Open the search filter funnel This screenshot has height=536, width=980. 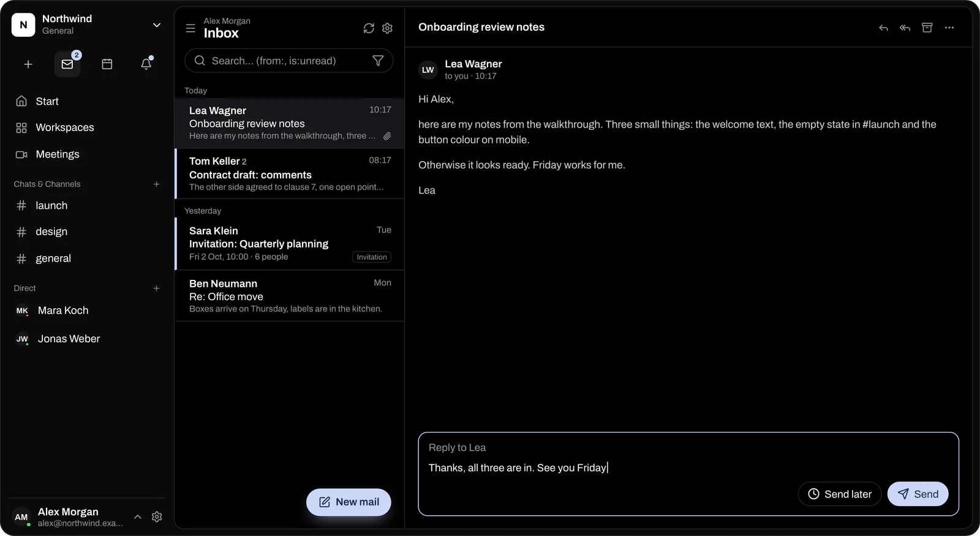378,61
